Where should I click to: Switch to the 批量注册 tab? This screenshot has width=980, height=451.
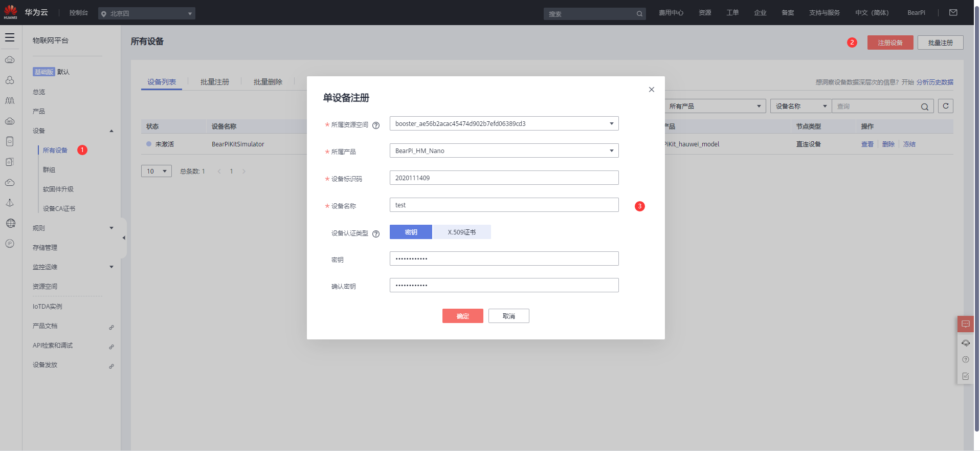point(215,82)
